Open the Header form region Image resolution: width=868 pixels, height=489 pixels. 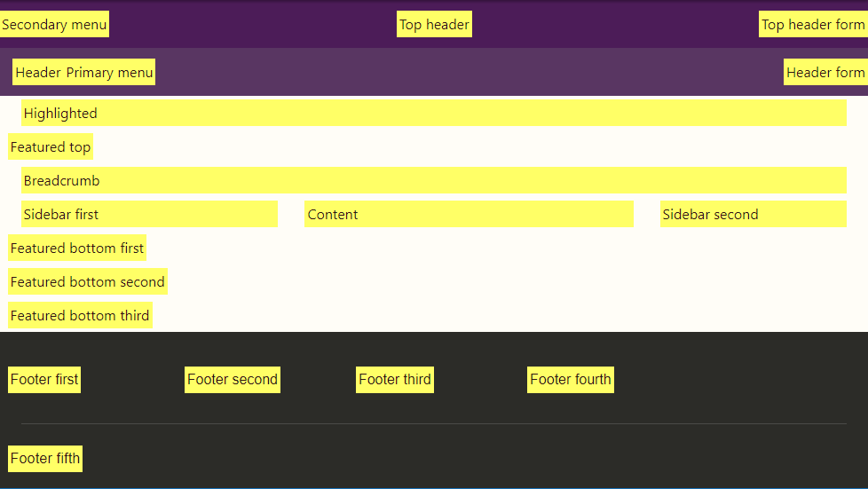tap(825, 72)
